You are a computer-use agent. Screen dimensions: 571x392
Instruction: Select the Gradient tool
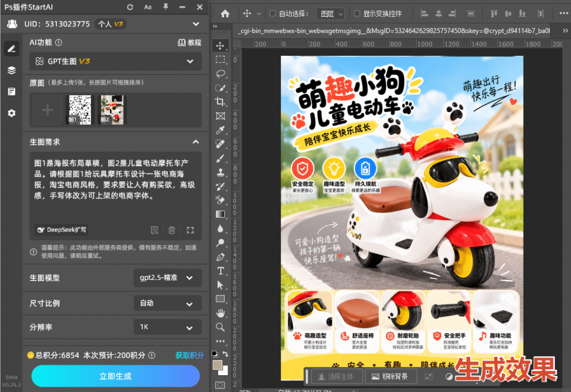220,214
